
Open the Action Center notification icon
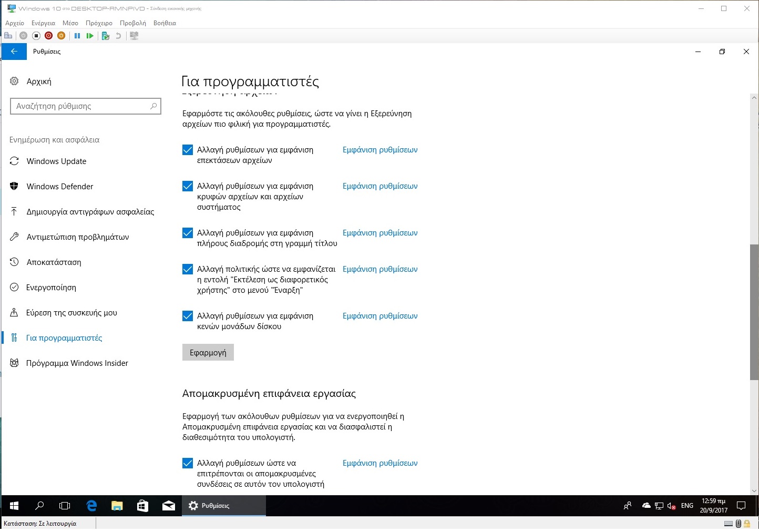(x=741, y=506)
